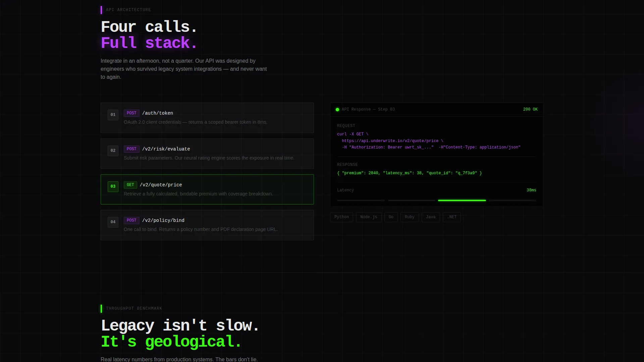Choose the Go language tag

(391, 217)
